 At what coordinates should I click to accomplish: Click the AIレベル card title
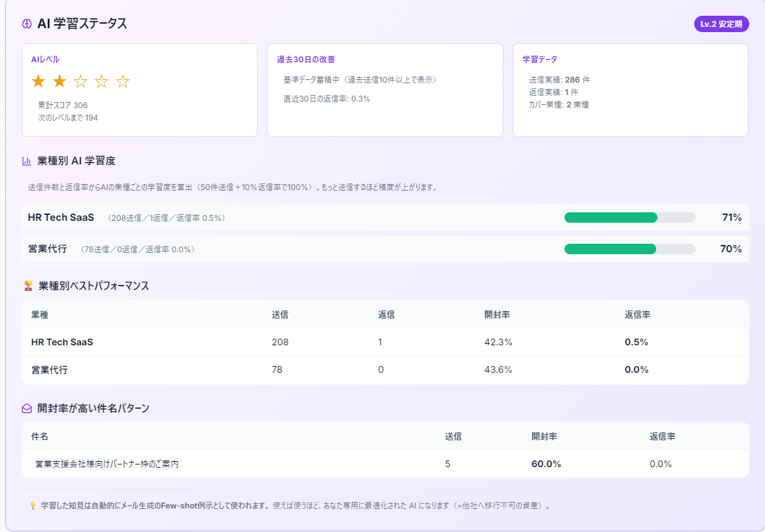[45, 60]
